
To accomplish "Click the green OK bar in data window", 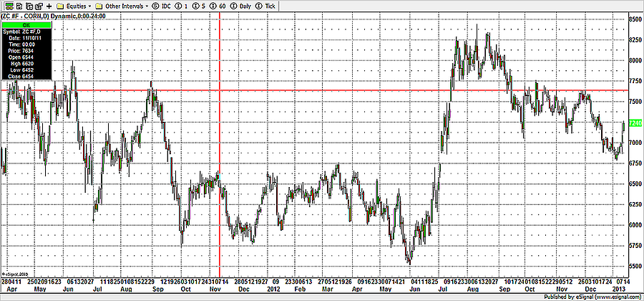I will click(26, 25).
